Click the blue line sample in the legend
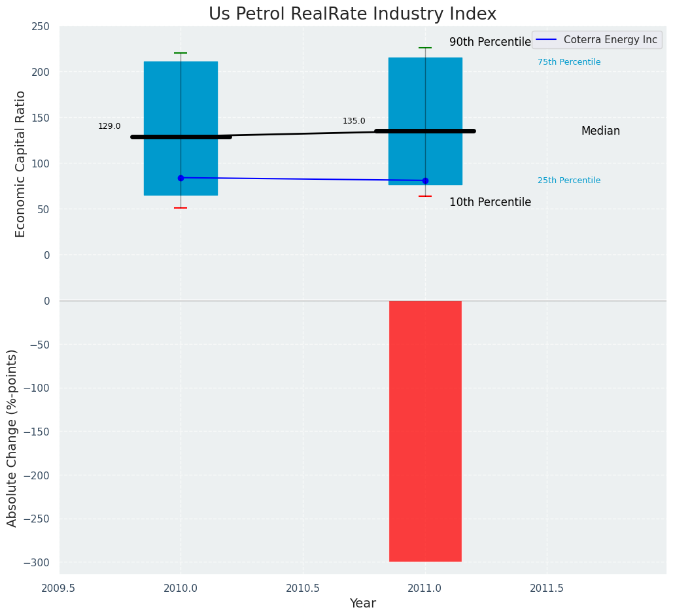The height and width of the screenshot is (616, 673). click(x=547, y=40)
